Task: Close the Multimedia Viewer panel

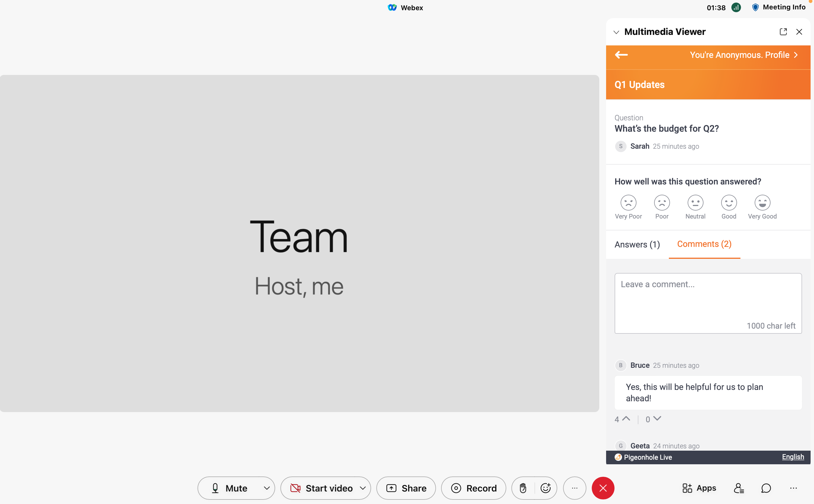Action: [x=799, y=32]
